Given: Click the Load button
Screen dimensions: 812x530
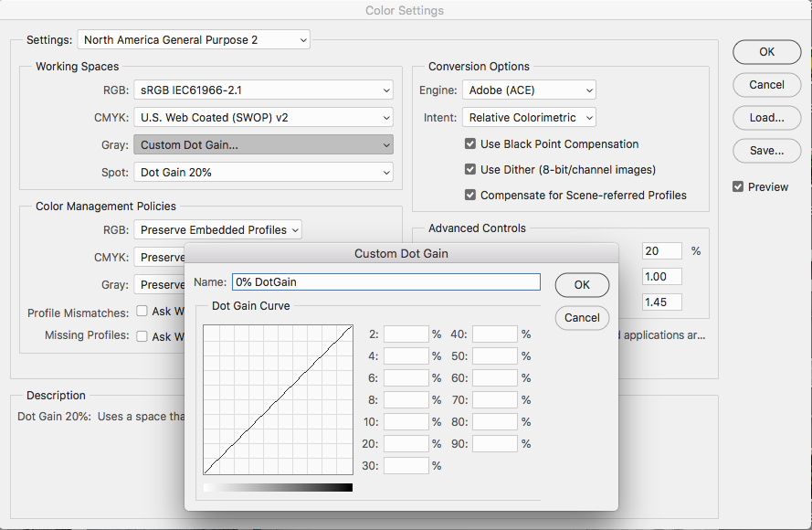Looking at the screenshot, I should pos(766,118).
